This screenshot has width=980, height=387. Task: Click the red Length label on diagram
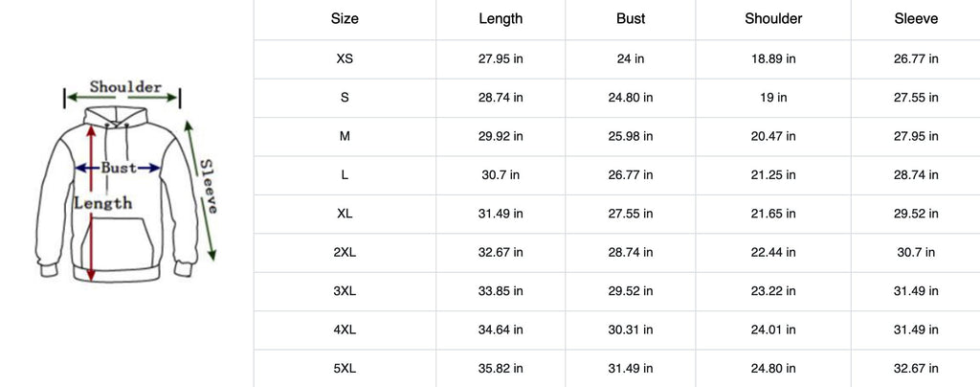click(103, 203)
